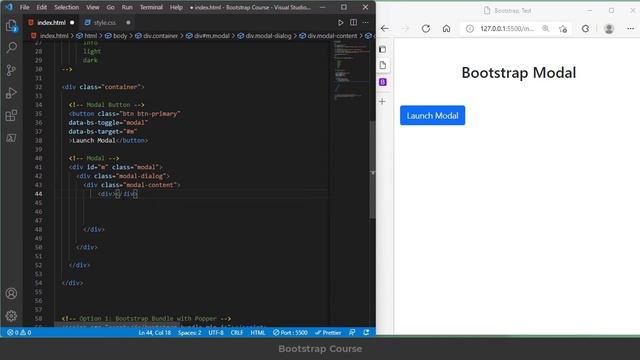Click the data-bs-toggle attribute line
Screen dimensions: 640x360
(x=108, y=122)
